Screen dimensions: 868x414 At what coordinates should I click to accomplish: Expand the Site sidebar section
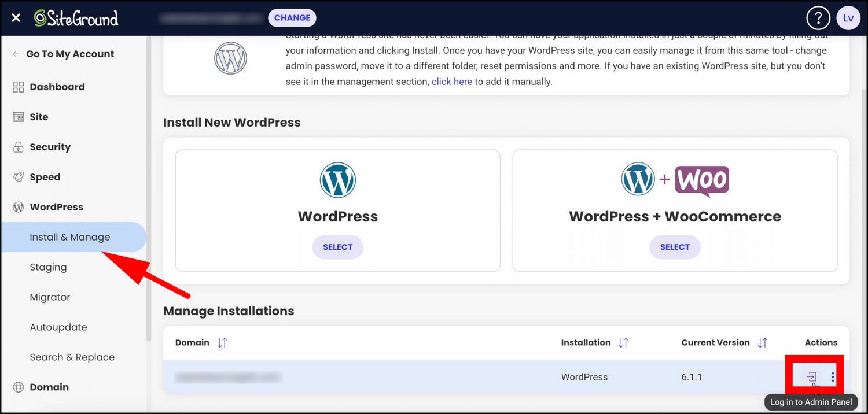click(x=39, y=117)
